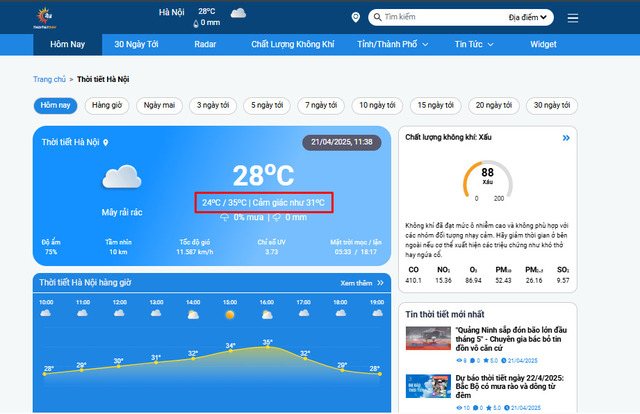Click the 21/04/2025, 11:38 timestamp badge
The image size is (640, 414).
point(342,142)
